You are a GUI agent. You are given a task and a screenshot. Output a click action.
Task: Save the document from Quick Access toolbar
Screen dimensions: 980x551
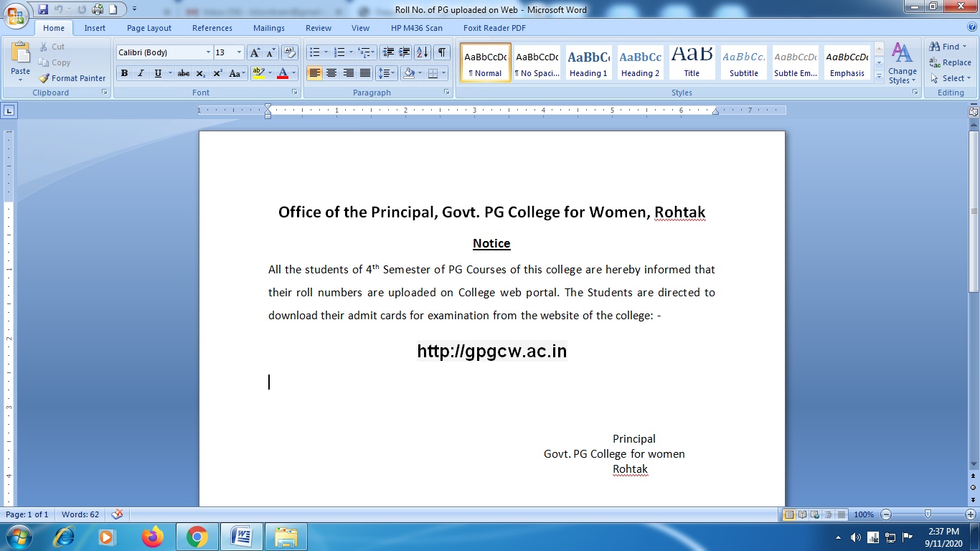43,9
